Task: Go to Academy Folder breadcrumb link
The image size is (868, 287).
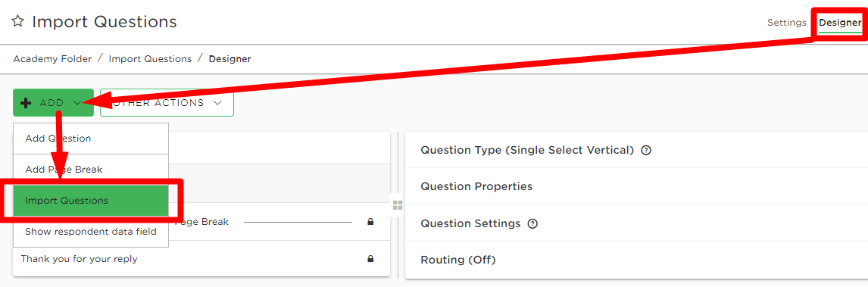Action: (52, 58)
